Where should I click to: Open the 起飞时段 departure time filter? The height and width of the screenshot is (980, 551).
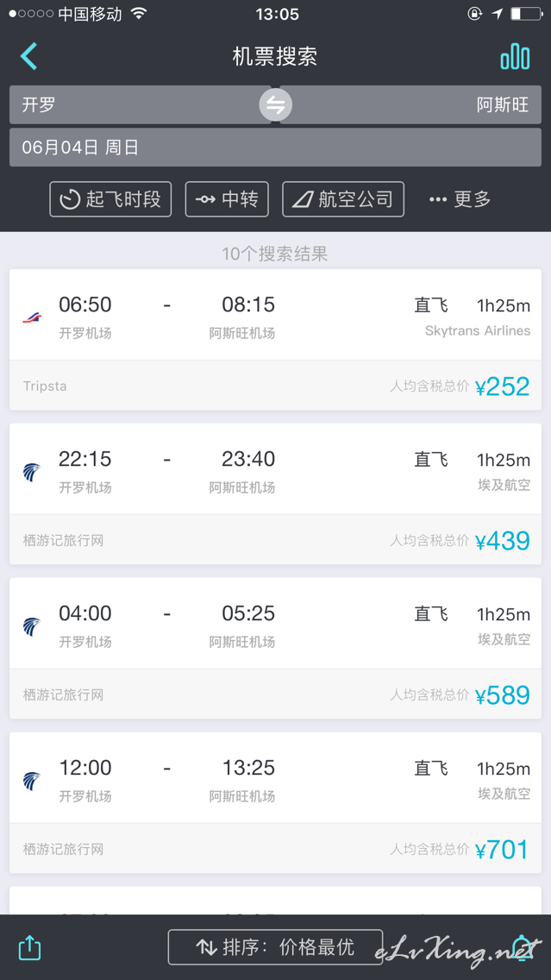[110, 199]
